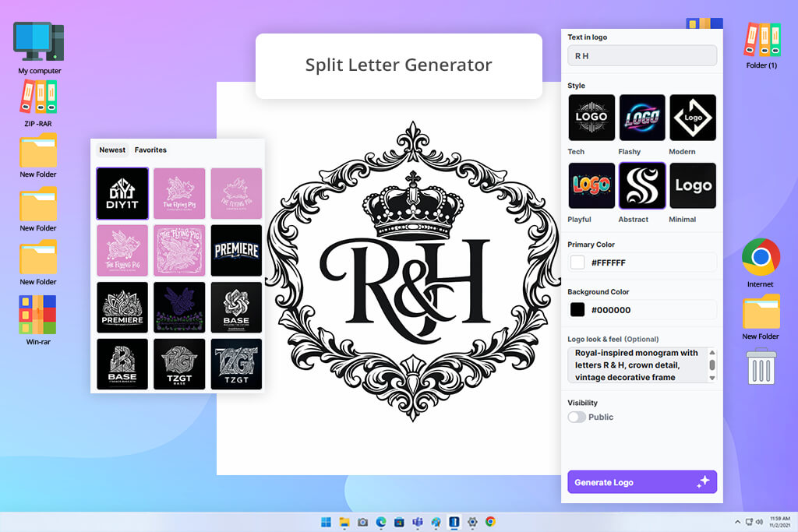Open the Camera app in taskbar
Screen dimensions: 798x532
tap(362, 522)
